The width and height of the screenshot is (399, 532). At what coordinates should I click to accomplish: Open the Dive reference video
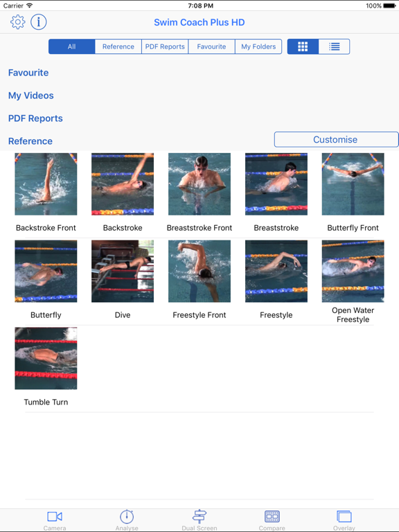tap(123, 271)
